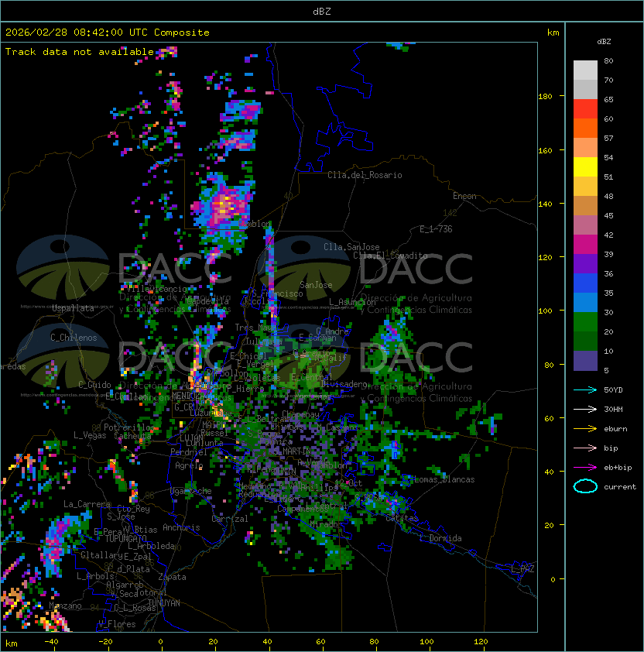Pick the red 60-65 dBZ swatch

(x=585, y=109)
